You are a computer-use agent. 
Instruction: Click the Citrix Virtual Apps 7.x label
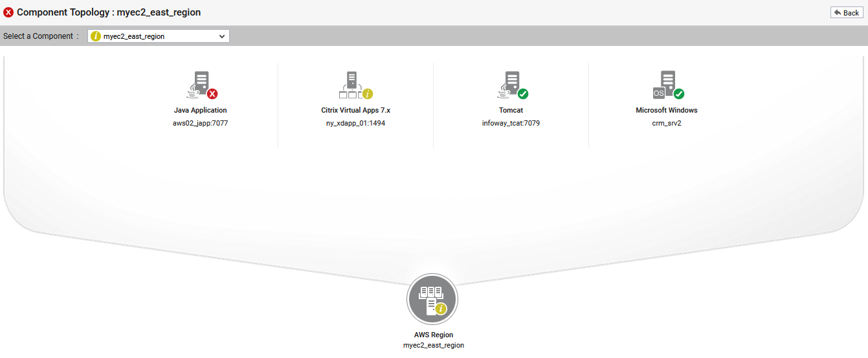coord(356,110)
